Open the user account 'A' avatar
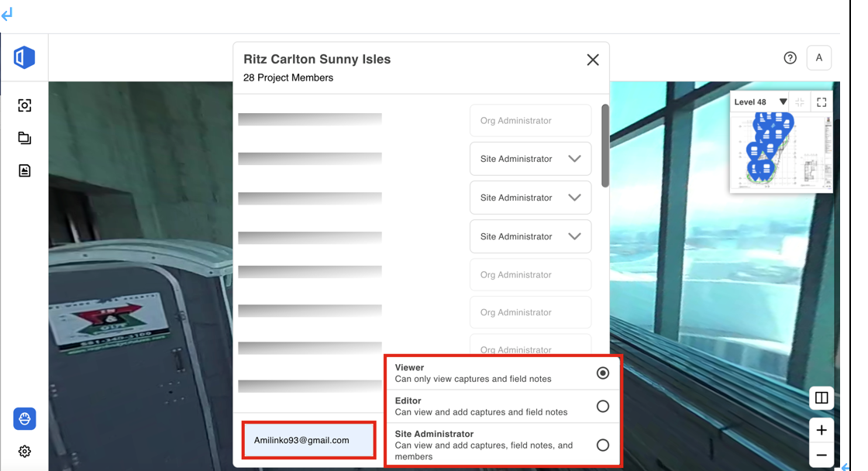The image size is (868, 471). (818, 57)
